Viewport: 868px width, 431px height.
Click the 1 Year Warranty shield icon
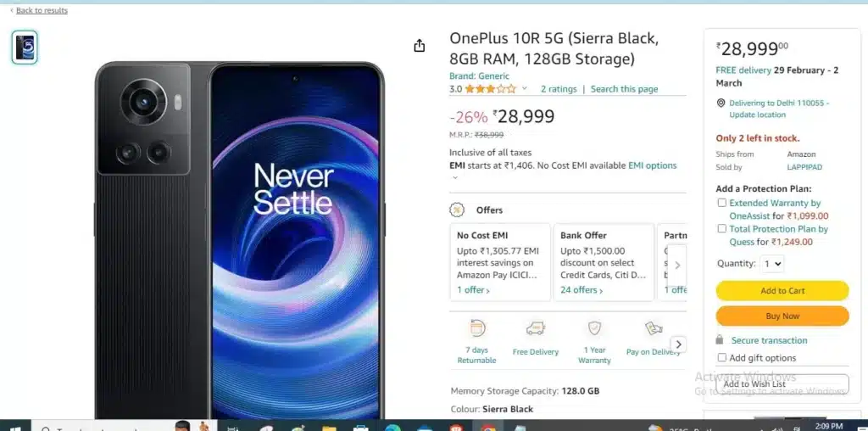point(594,328)
